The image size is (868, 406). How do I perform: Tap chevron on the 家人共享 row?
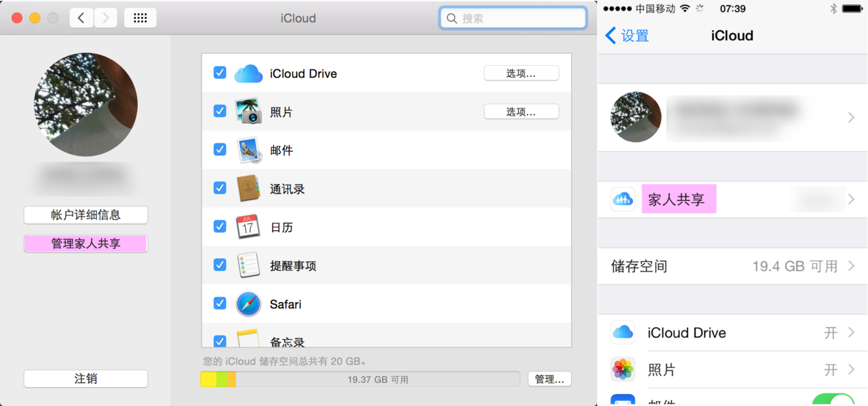[851, 199]
